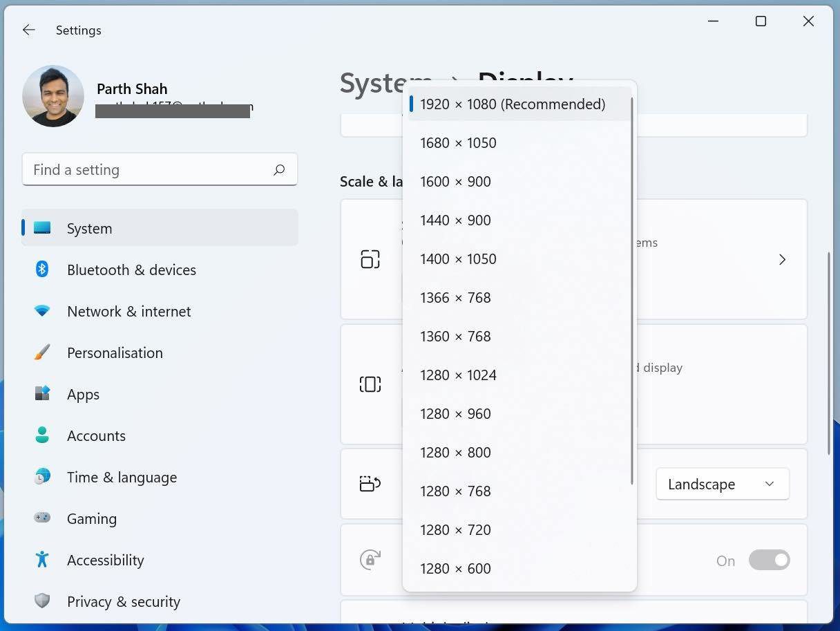Expand the Scale row chevron arrow
The image size is (840, 631).
782,259
